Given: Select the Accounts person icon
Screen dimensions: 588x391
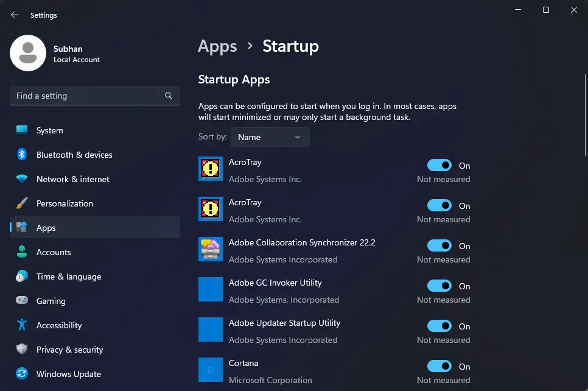Looking at the screenshot, I should pyautogui.click(x=22, y=252).
